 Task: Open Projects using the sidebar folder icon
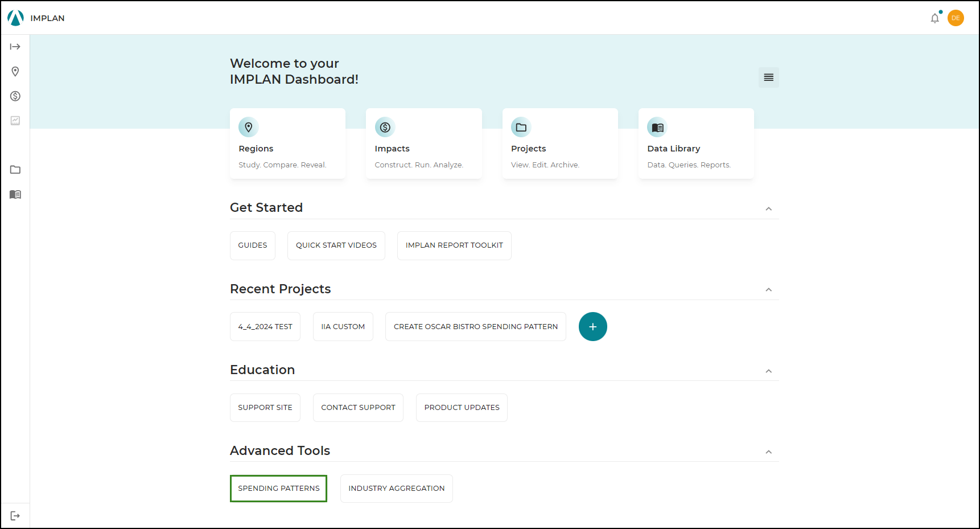point(15,169)
